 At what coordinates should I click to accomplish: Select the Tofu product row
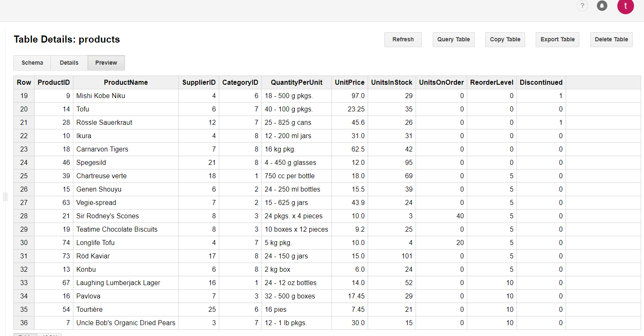pyautogui.click(x=83, y=109)
